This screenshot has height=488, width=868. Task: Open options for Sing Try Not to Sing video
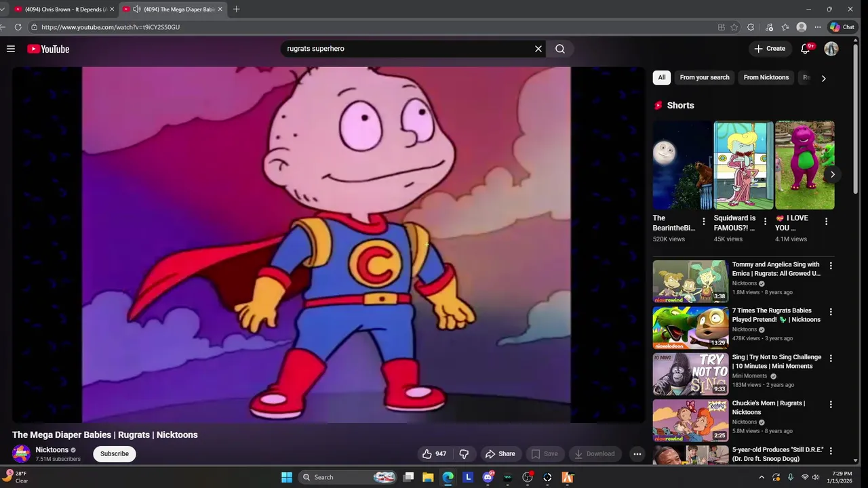click(831, 358)
